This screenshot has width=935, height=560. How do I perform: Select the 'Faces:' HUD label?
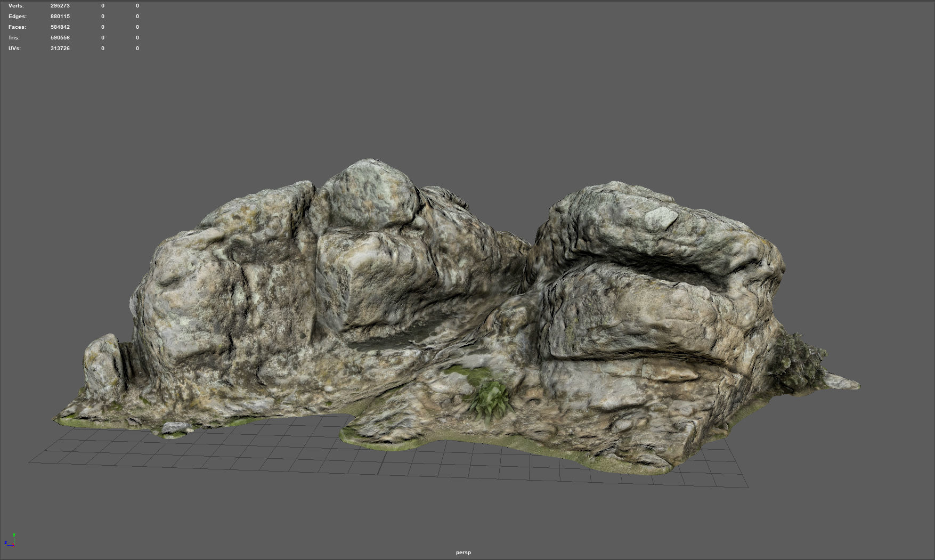coord(17,27)
